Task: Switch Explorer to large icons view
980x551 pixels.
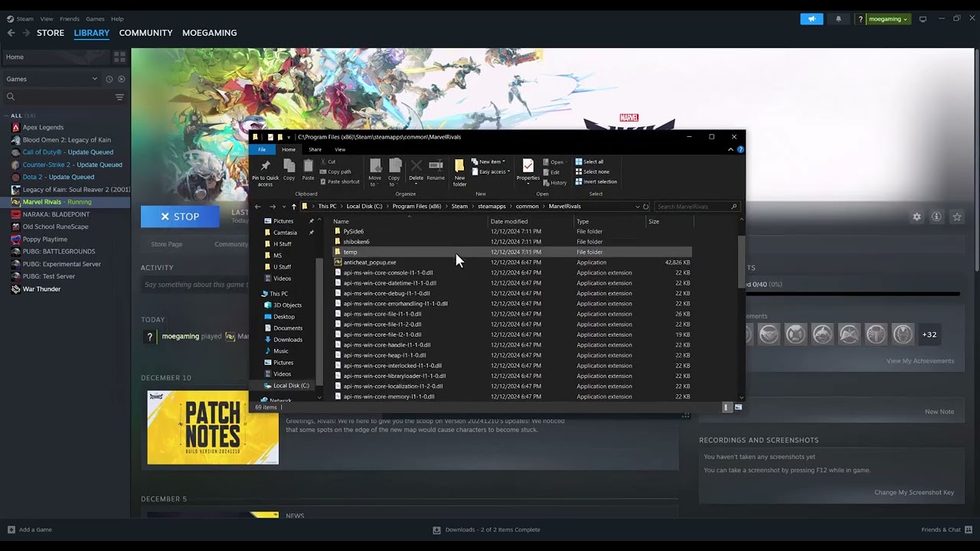Action: pos(738,407)
